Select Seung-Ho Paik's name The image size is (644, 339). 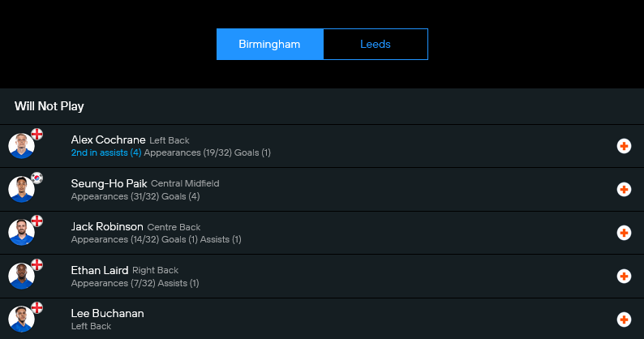pos(109,183)
